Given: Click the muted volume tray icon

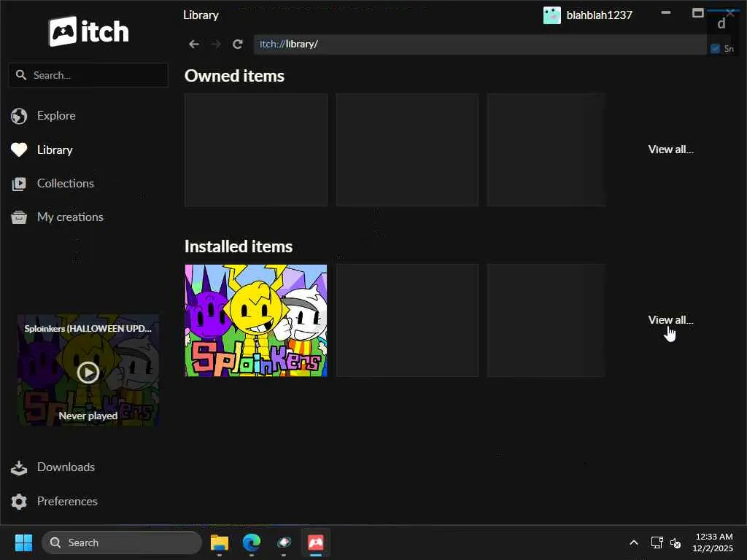Looking at the screenshot, I should (x=675, y=542).
